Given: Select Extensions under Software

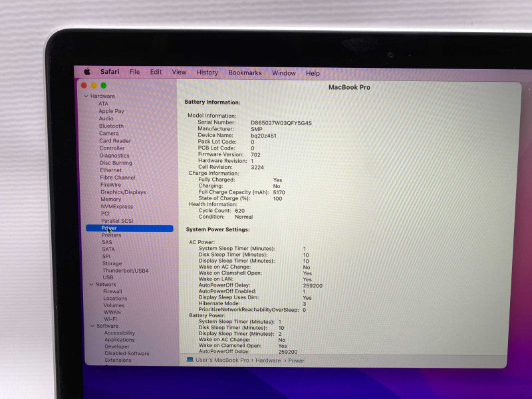Looking at the screenshot, I should point(118,360).
